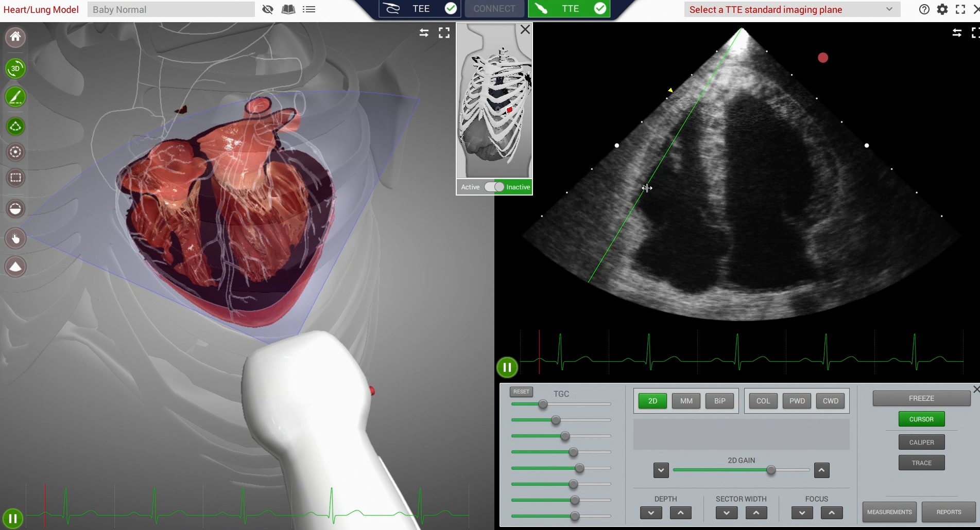The image size is (980, 530).
Task: Increase FOCUS with up chevron
Action: tap(832, 513)
